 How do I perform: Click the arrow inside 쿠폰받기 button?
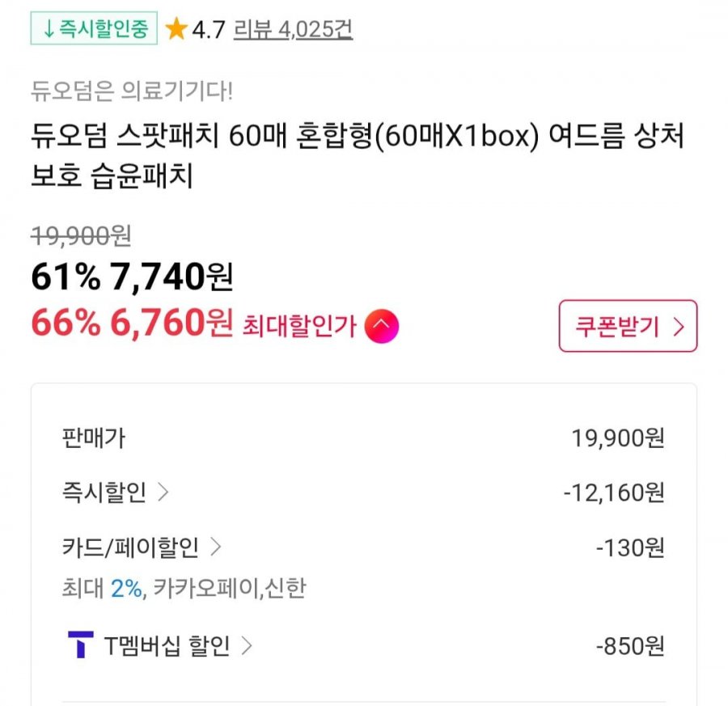679,327
